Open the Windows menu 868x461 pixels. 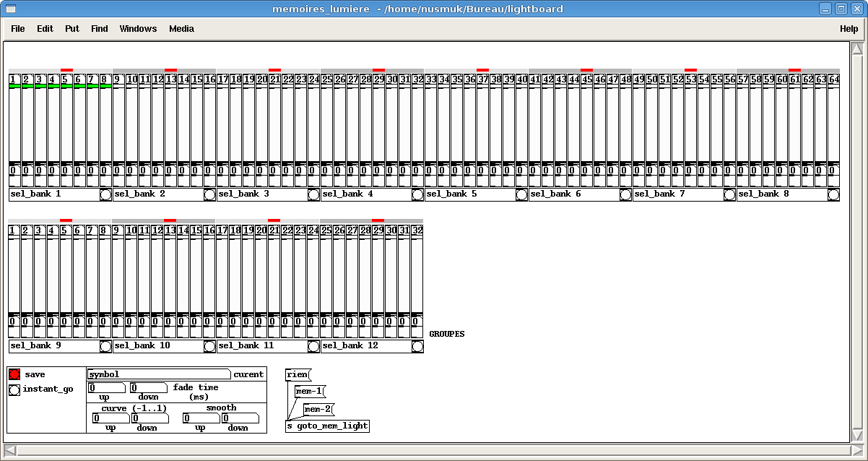tap(138, 29)
